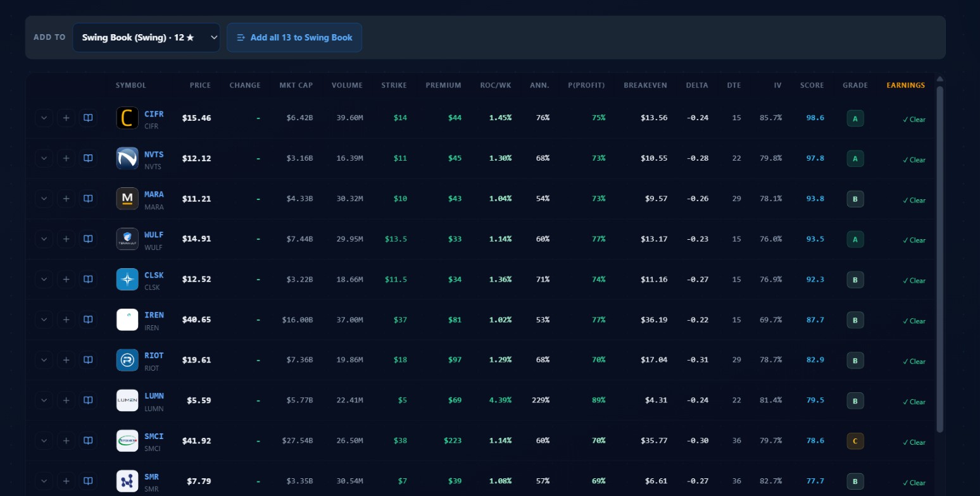Viewport: 980px width, 496px height.
Task: Click Add all 13 to Swing Book
Action: pyautogui.click(x=294, y=37)
